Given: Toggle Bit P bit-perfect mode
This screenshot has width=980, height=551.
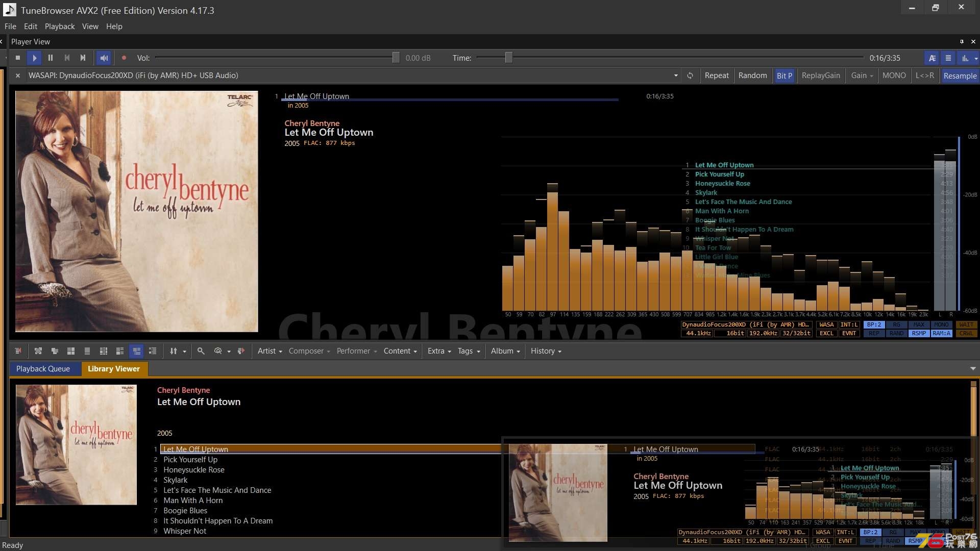Looking at the screenshot, I should click(784, 76).
